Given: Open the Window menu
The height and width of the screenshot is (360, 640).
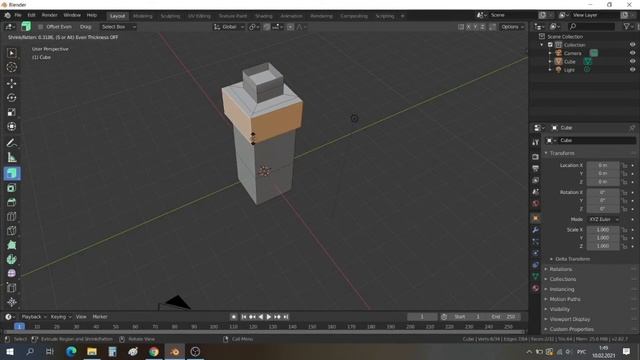Looking at the screenshot, I should 72,15.
